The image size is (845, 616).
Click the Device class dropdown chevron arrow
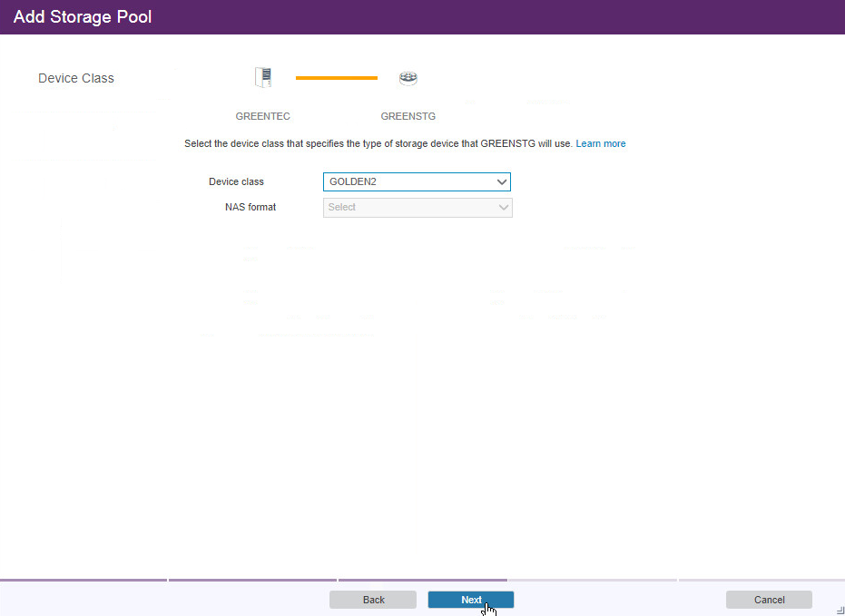tap(502, 181)
